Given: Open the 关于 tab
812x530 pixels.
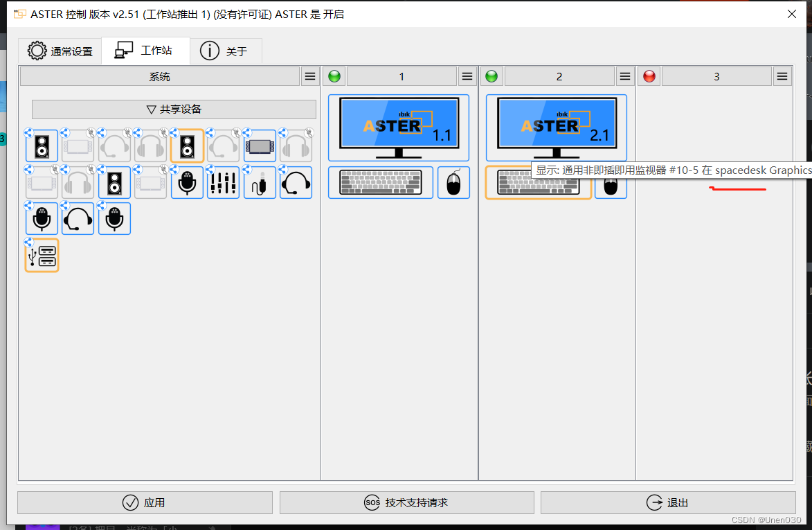Looking at the screenshot, I should click(x=226, y=51).
